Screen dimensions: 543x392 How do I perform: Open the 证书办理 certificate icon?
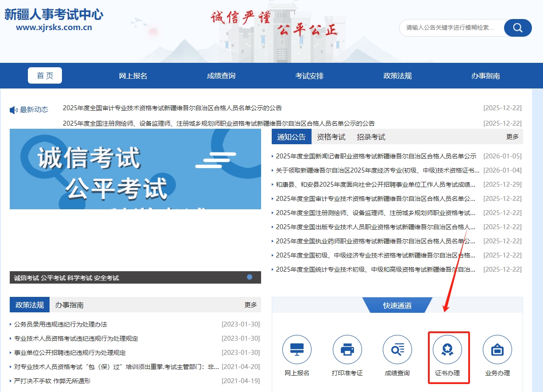tap(447, 350)
